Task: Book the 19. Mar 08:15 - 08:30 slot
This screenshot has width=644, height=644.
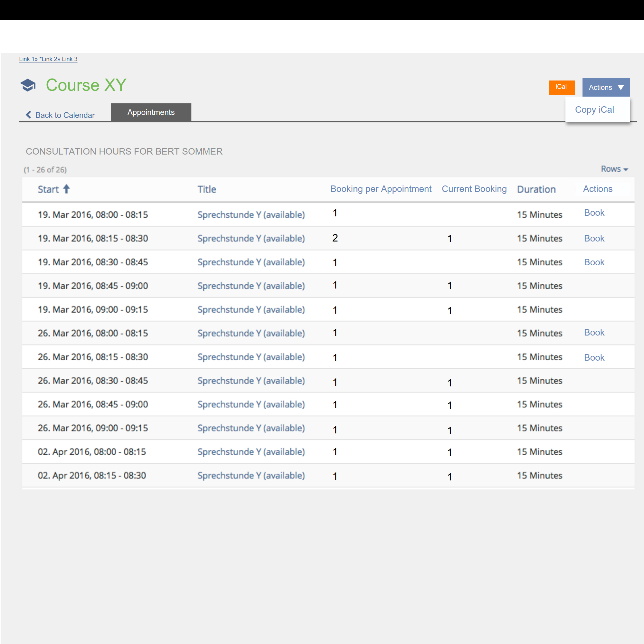Action: click(594, 238)
